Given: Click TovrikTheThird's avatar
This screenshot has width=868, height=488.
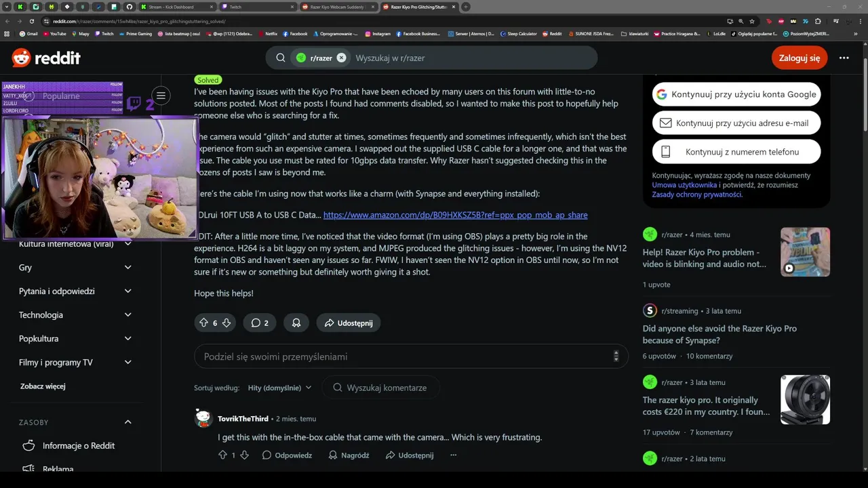Looking at the screenshot, I should 203,419.
